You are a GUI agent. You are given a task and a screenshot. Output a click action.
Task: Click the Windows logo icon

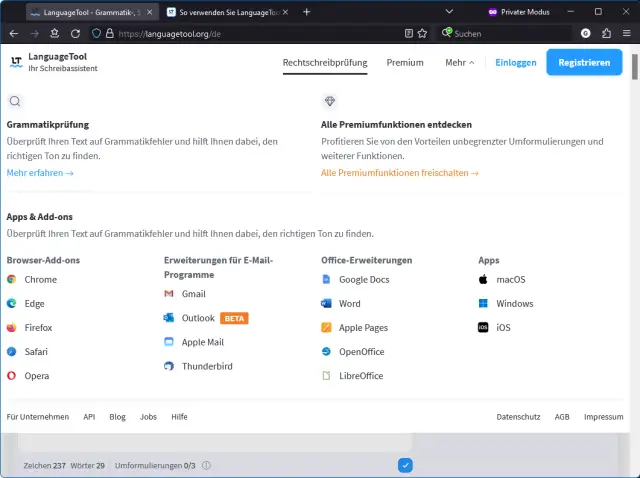coord(483,303)
